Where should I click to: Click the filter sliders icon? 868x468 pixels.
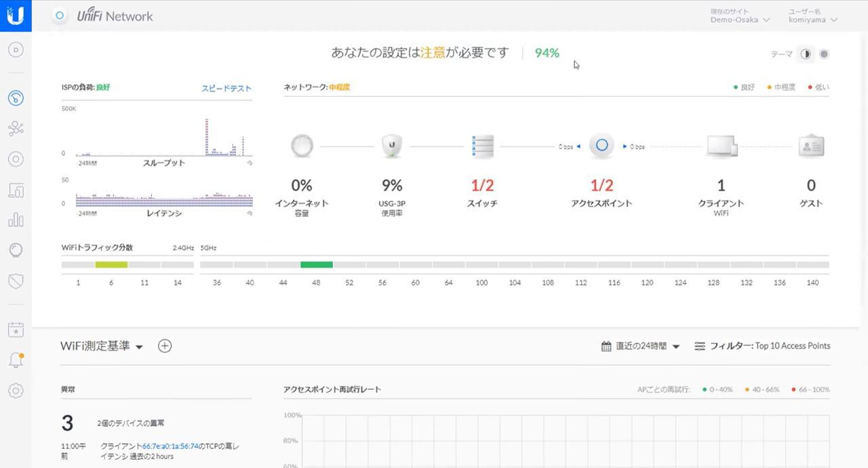[x=700, y=347]
